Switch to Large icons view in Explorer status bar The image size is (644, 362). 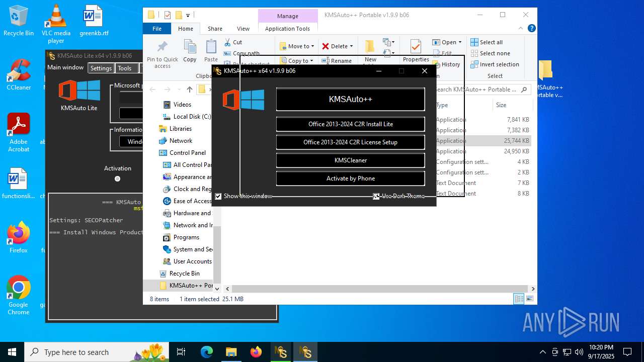[529, 299]
